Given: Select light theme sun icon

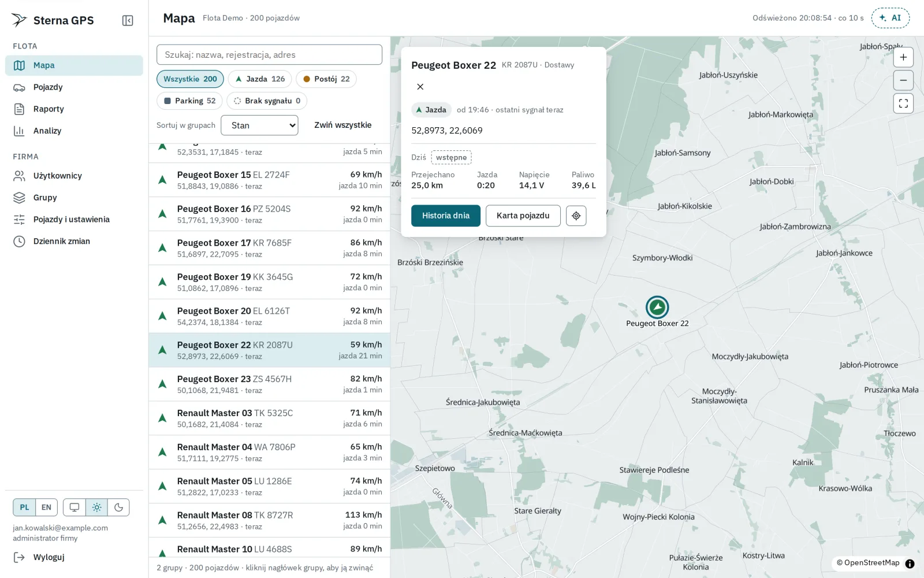Looking at the screenshot, I should pyautogui.click(x=96, y=507).
